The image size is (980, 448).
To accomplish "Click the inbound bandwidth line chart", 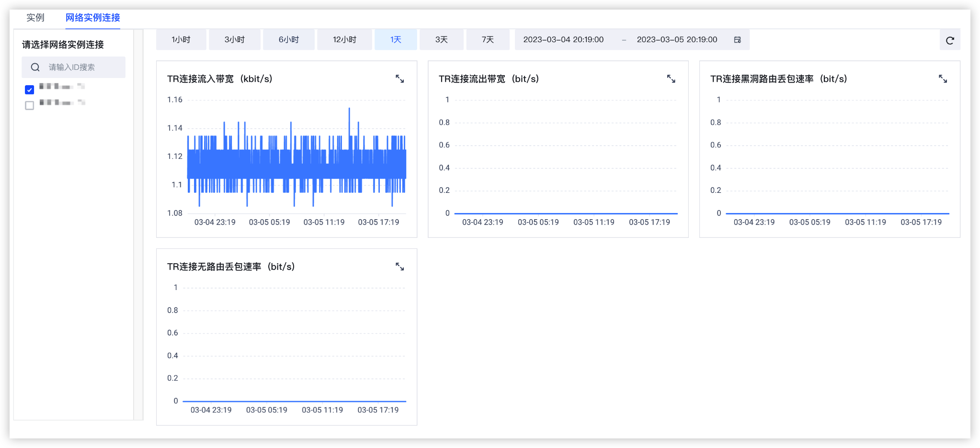I will (x=296, y=158).
